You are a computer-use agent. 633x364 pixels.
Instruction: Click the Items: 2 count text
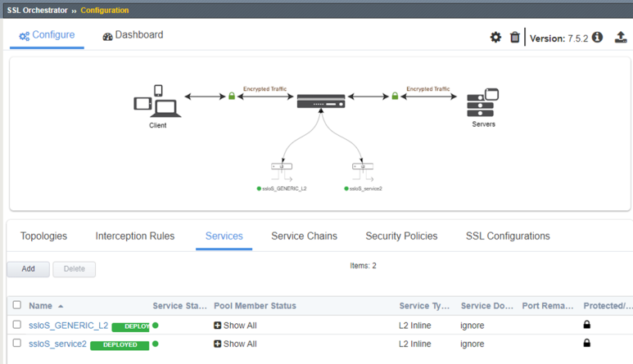point(363,266)
